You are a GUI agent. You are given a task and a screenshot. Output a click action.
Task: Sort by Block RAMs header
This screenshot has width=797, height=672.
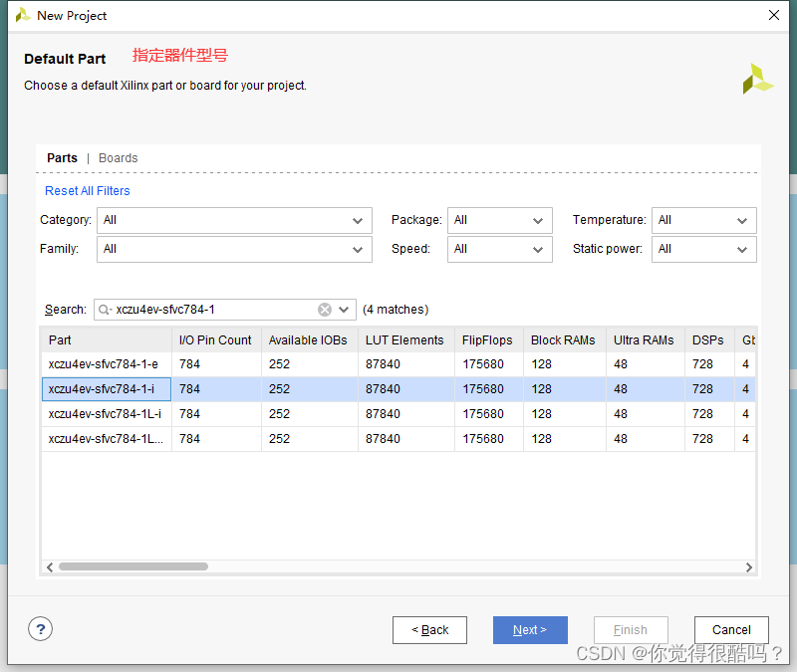[565, 339]
